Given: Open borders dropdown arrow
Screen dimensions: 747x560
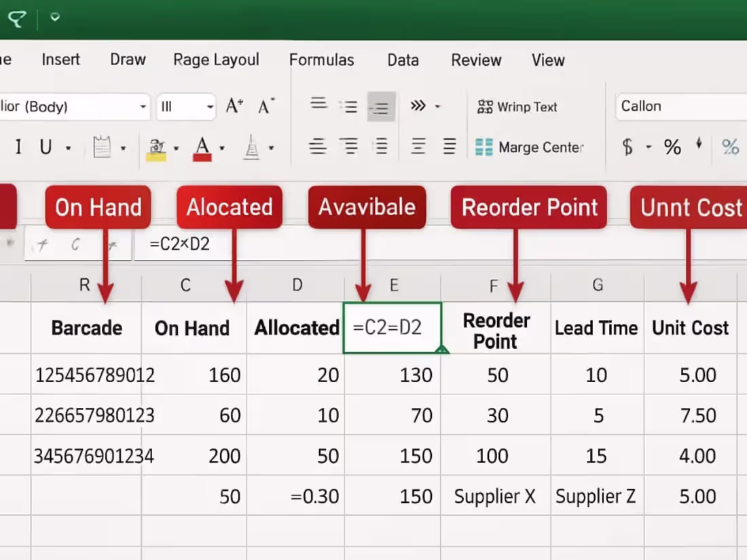Looking at the screenshot, I should pyautogui.click(x=124, y=148).
